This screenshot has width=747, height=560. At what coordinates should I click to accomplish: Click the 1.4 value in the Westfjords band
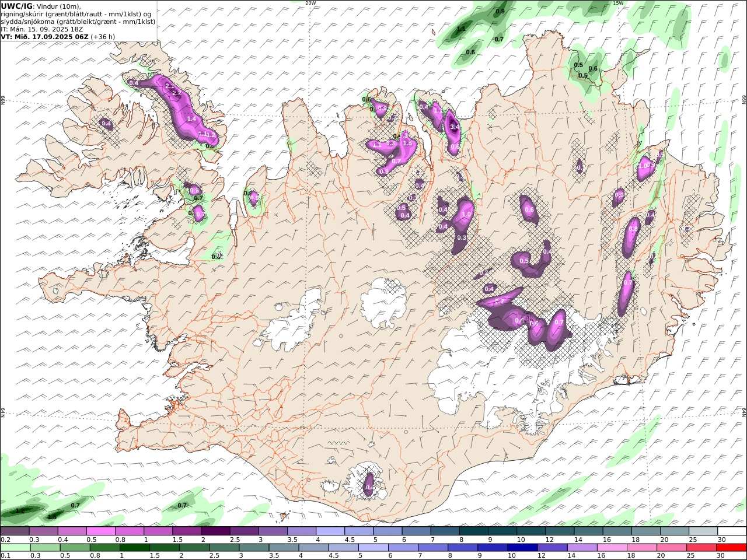[x=191, y=118]
